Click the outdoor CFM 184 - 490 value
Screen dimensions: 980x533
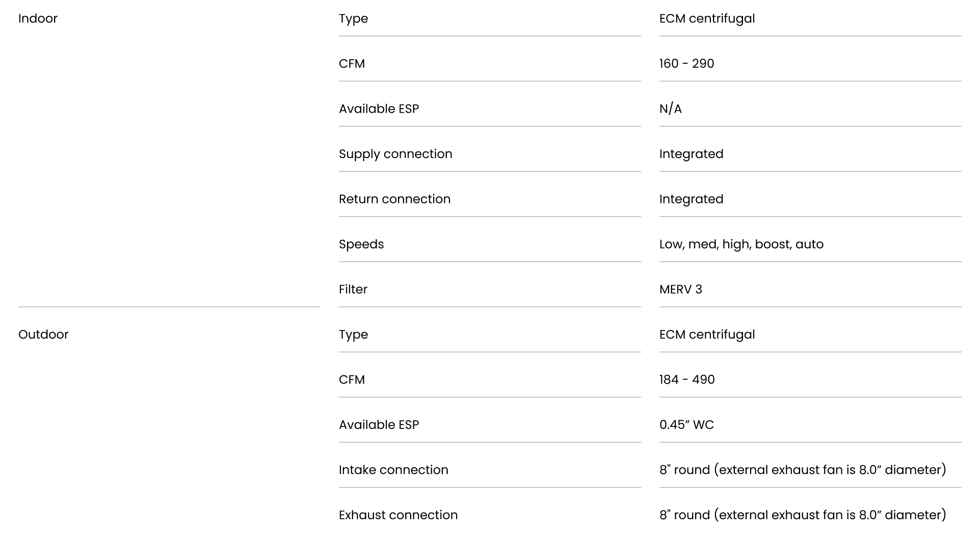[x=687, y=379]
